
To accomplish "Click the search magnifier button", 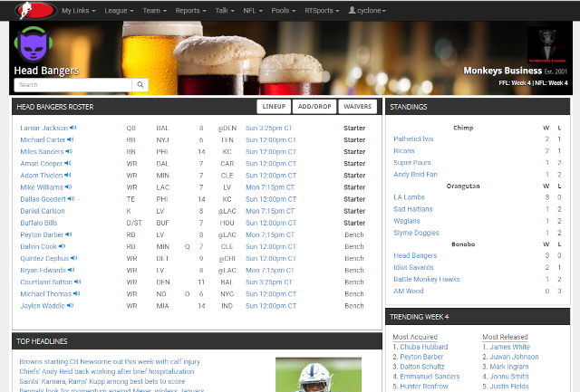I will [140, 84].
